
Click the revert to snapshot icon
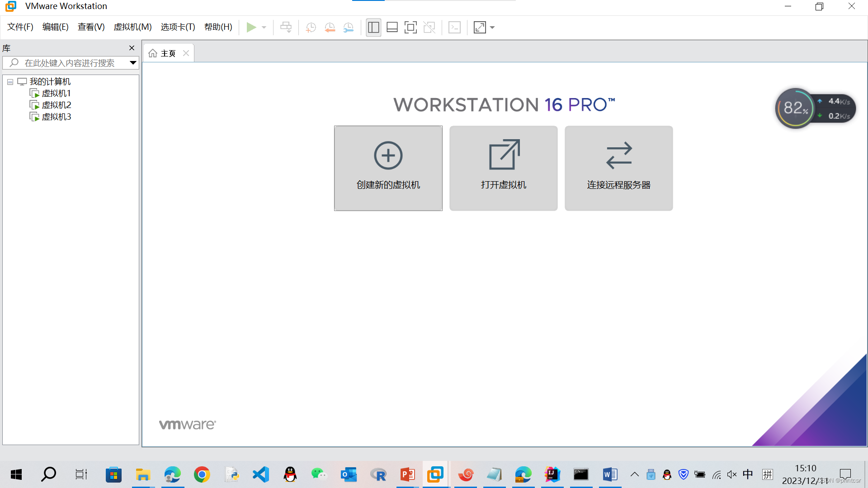[330, 28]
